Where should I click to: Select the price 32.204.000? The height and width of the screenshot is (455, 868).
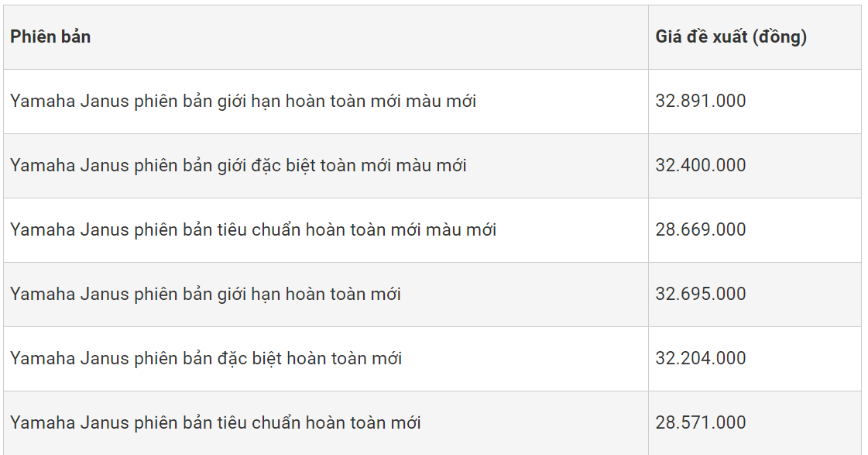(701, 358)
